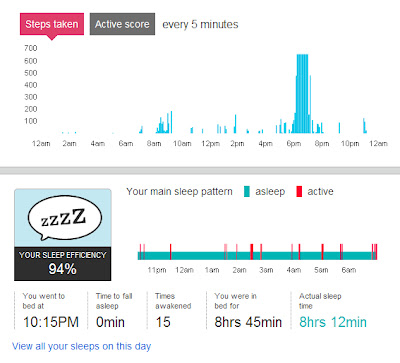Click the steps bar just before 2pm

click(236, 124)
